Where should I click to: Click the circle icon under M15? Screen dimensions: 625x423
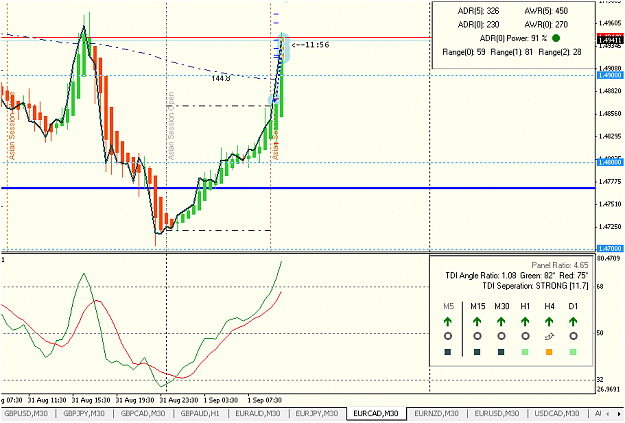pos(477,336)
